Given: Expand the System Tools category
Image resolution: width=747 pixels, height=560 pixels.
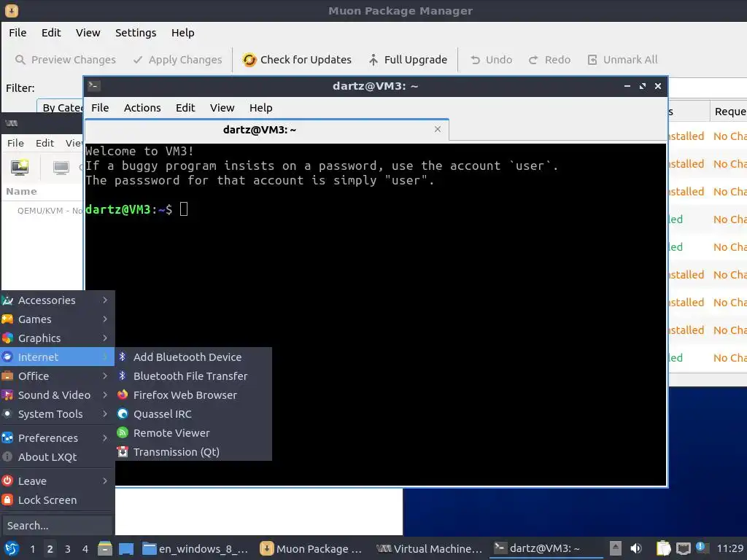Looking at the screenshot, I should 56,414.
